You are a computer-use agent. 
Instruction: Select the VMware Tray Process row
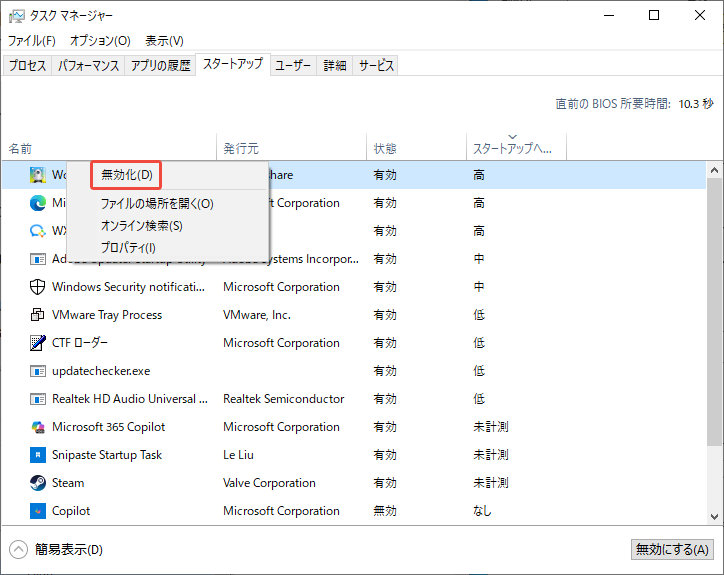coord(354,315)
